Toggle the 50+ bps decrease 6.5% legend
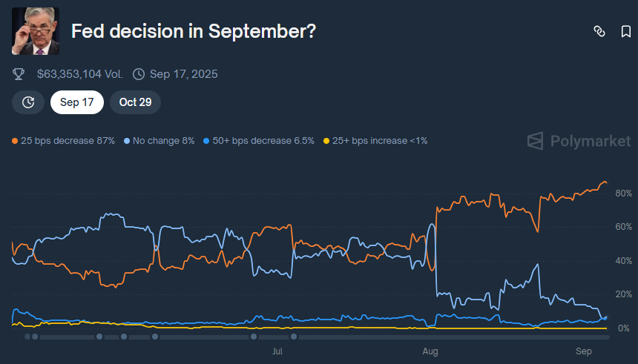This screenshot has height=364, width=638. (x=259, y=141)
